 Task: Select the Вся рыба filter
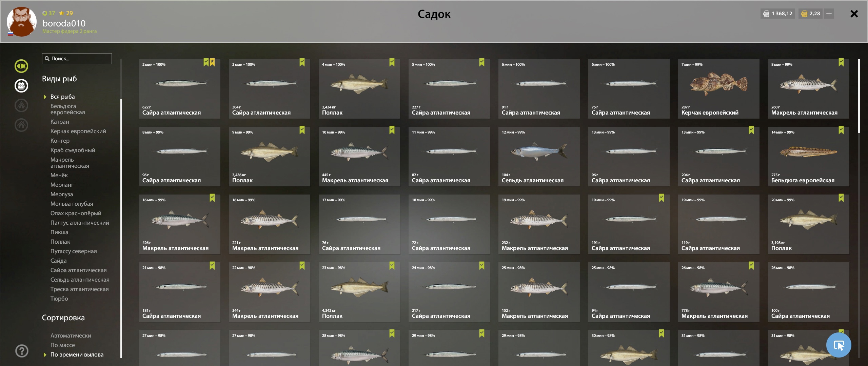pos(62,97)
